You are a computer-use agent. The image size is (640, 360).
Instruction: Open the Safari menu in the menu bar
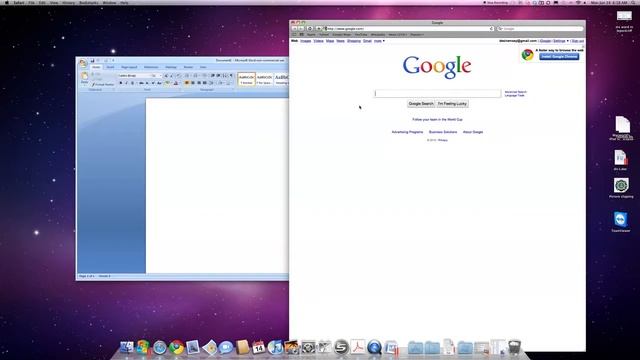pos(19,2)
